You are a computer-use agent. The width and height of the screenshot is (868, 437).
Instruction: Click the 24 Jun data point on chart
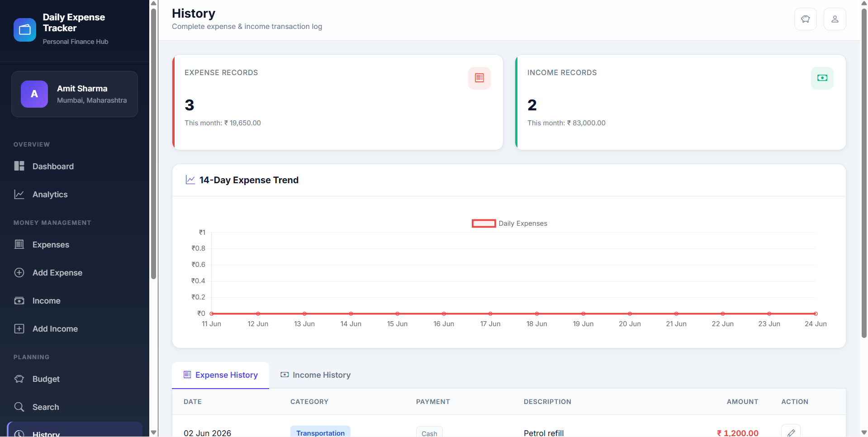816,313
